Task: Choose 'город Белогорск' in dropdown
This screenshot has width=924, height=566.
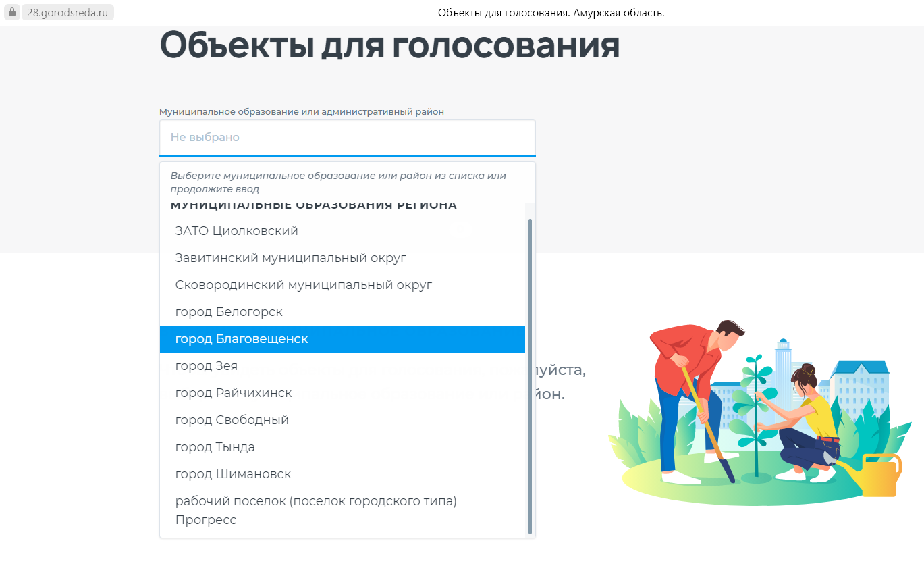Action: [342, 312]
